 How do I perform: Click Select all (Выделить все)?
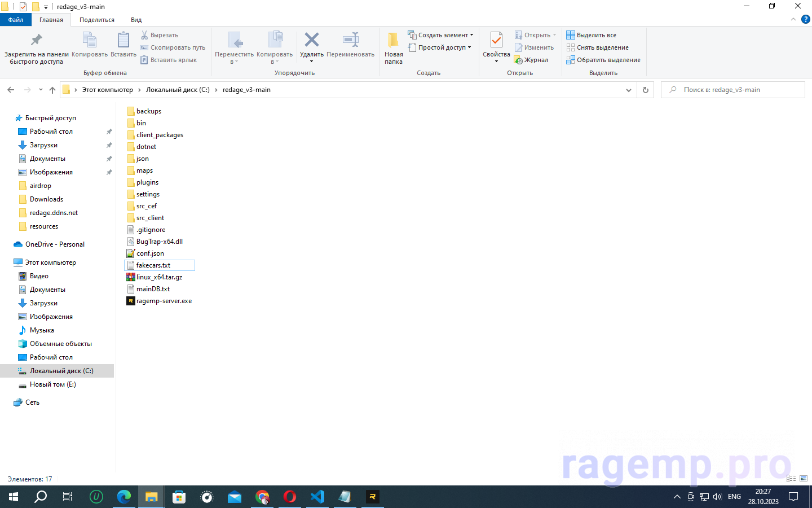click(x=592, y=35)
